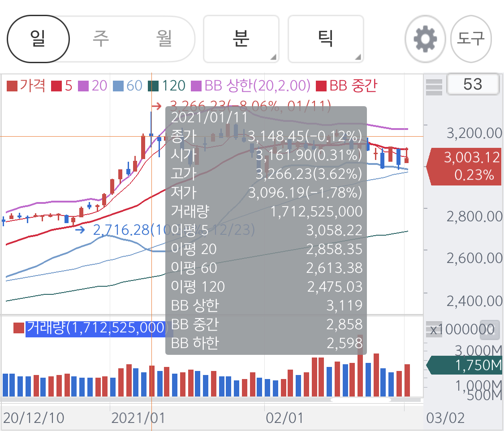Click the 120-day moving average legend
This screenshot has height=431, width=504.
click(167, 86)
